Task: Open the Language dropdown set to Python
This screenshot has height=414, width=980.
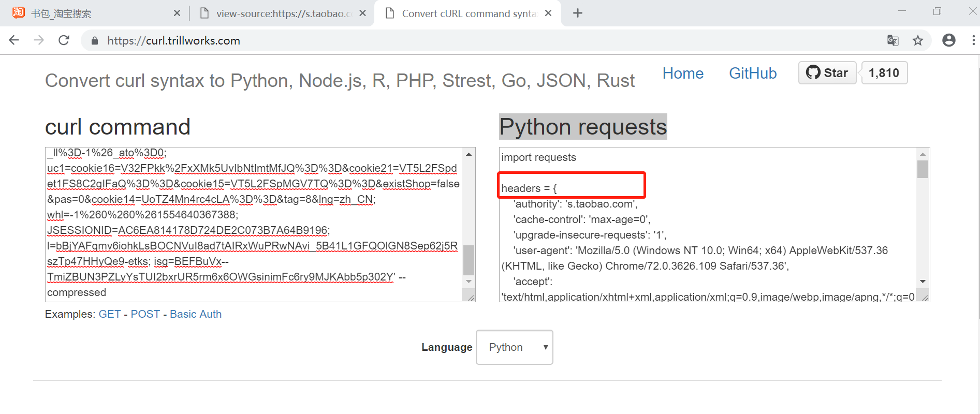Action: click(515, 347)
